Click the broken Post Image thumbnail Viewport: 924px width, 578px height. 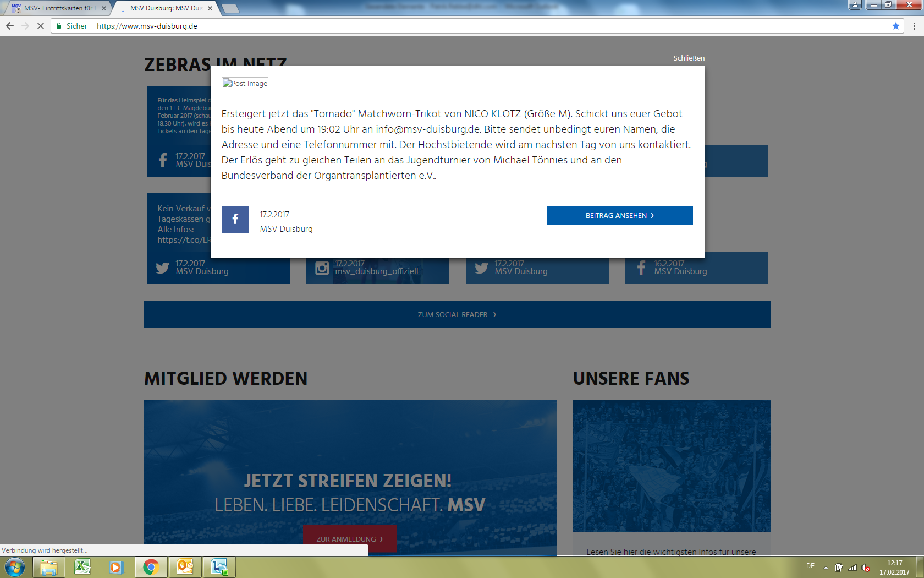click(245, 84)
